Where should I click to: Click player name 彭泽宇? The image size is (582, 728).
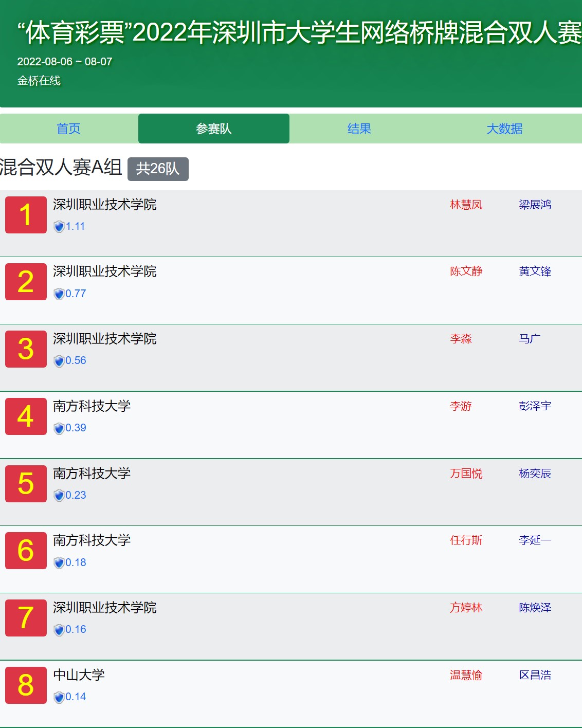[x=535, y=406]
